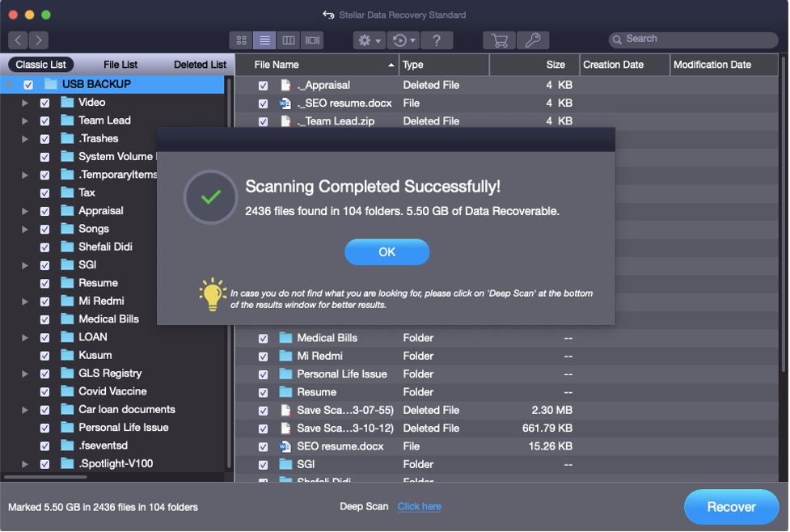Click the back navigation arrow
Screen dimensions: 790x532
coord(18,40)
